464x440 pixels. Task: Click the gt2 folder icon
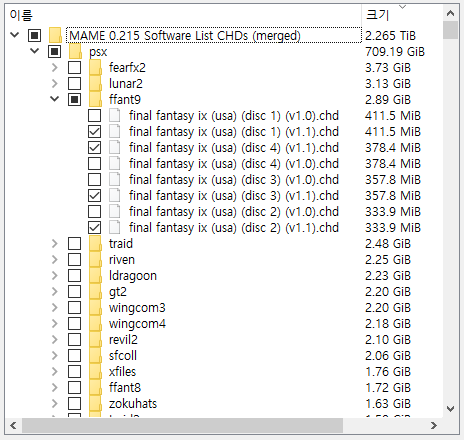click(95, 291)
